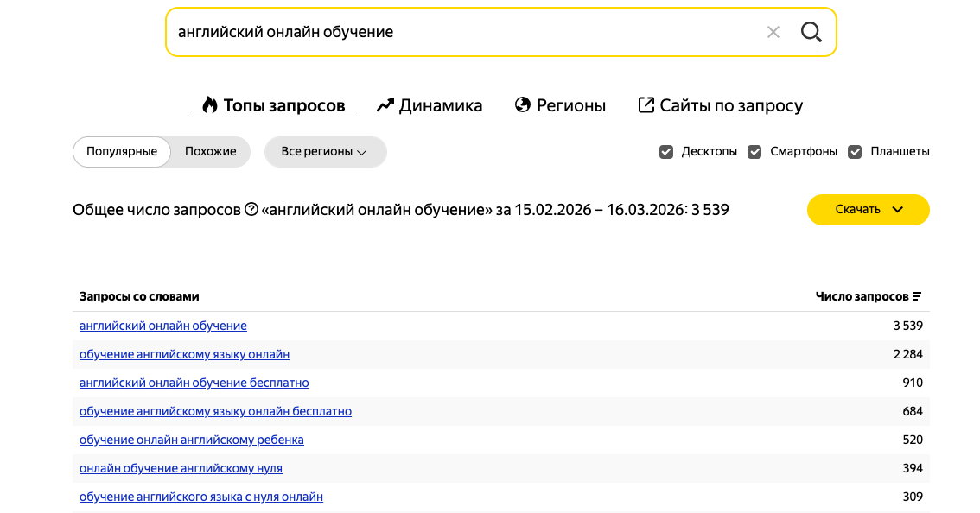Viewport: 980px width, 513px height.
Task: Open the Топы запросов tab
Action: tap(272, 105)
